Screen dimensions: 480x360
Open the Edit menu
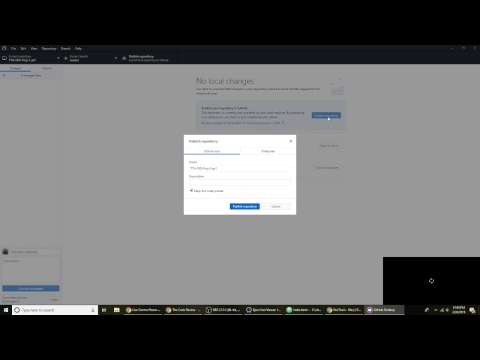click(23, 49)
